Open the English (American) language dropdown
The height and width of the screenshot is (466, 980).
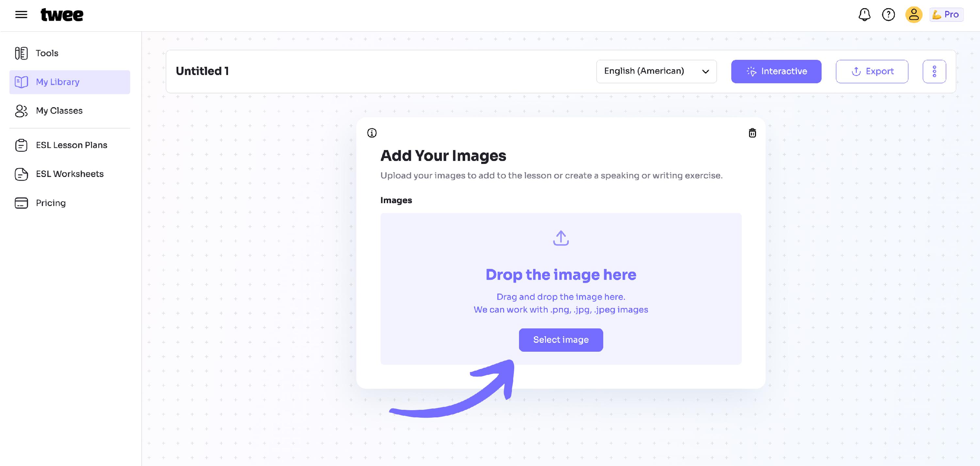pyautogui.click(x=656, y=72)
